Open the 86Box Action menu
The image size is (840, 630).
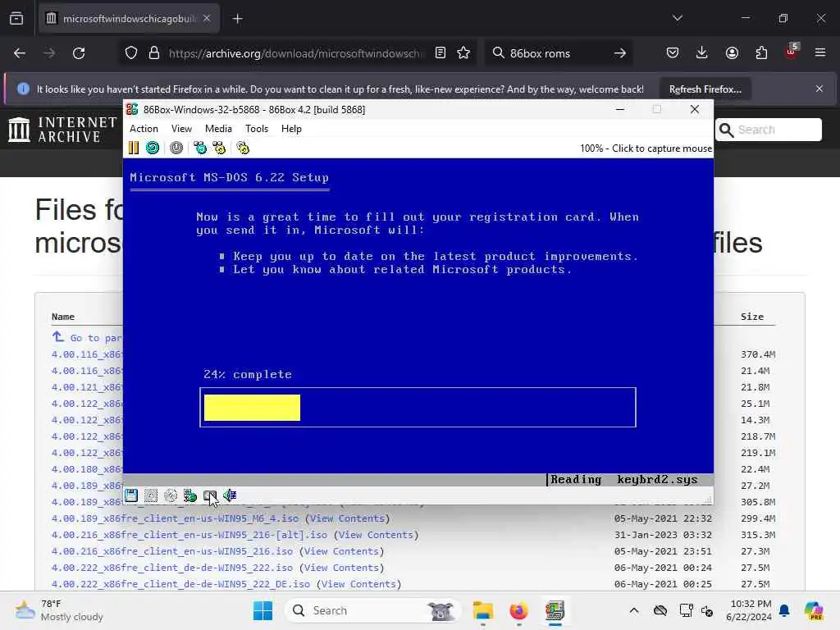pos(144,129)
